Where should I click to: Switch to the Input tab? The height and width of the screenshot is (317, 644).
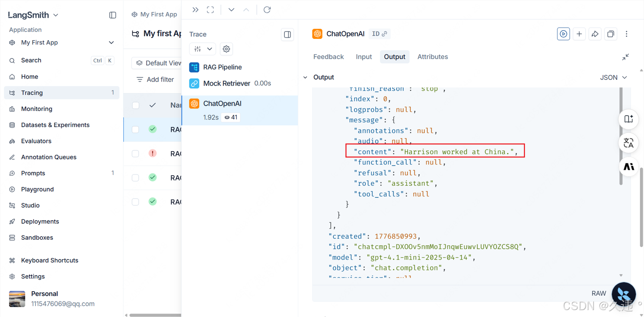tap(364, 57)
